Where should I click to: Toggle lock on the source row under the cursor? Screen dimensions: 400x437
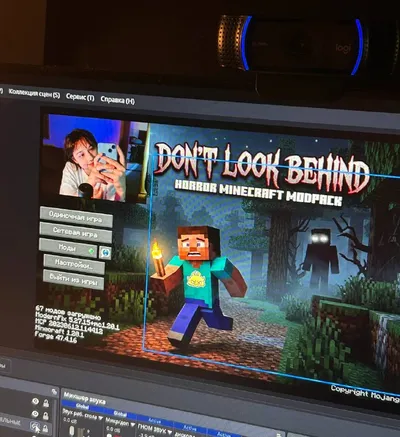tap(45, 428)
